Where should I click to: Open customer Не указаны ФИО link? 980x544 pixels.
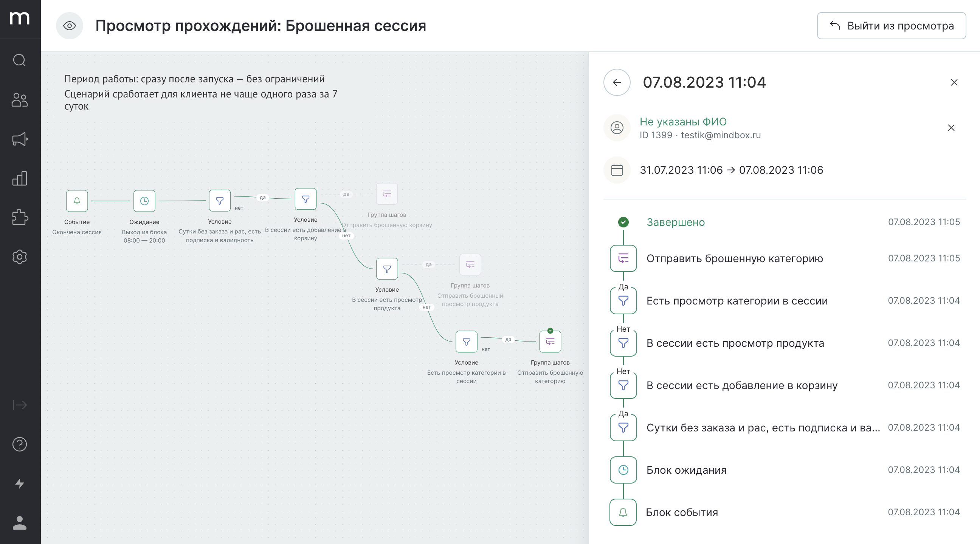coord(683,122)
